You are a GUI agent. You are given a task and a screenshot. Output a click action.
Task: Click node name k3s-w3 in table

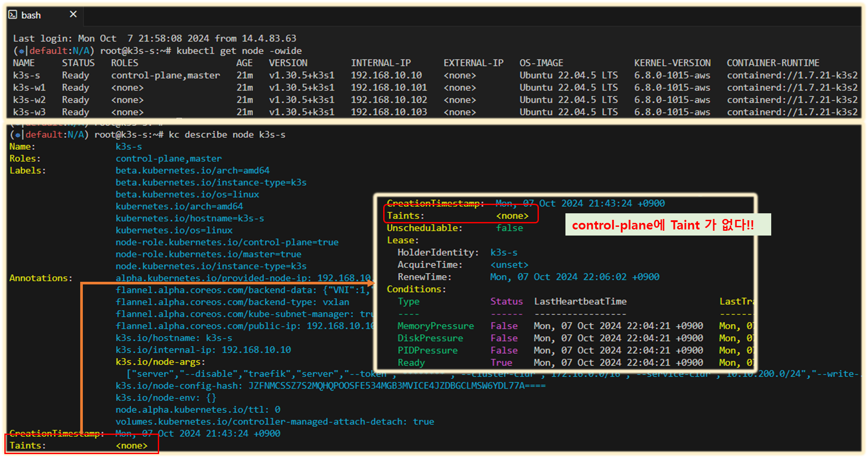click(29, 112)
